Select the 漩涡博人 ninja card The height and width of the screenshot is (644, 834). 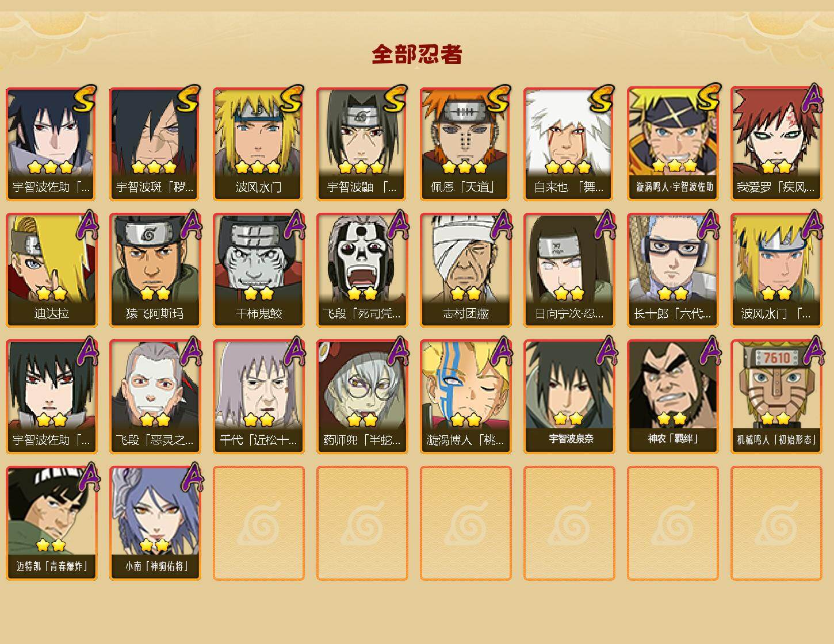[x=465, y=397]
